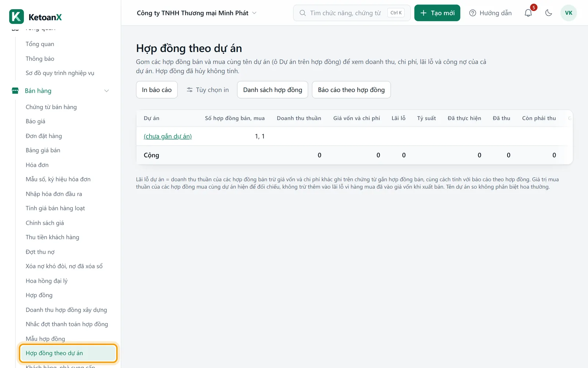Screen dimensions: 588x368
Task: Open Xóa nợ khó đòi, nợ đã xóa sổ
Action: (64, 266)
